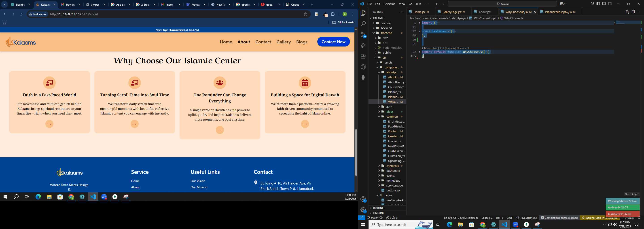Click the Chrome address bar URL

[74, 14]
